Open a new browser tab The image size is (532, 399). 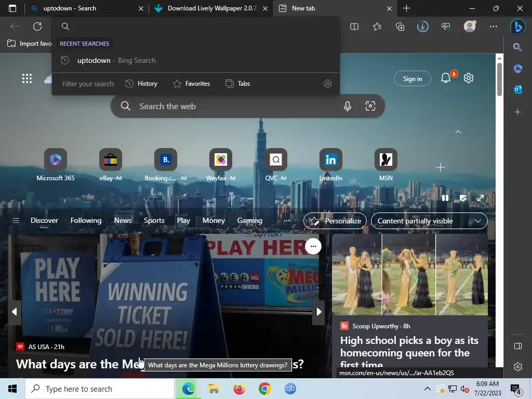point(406,8)
